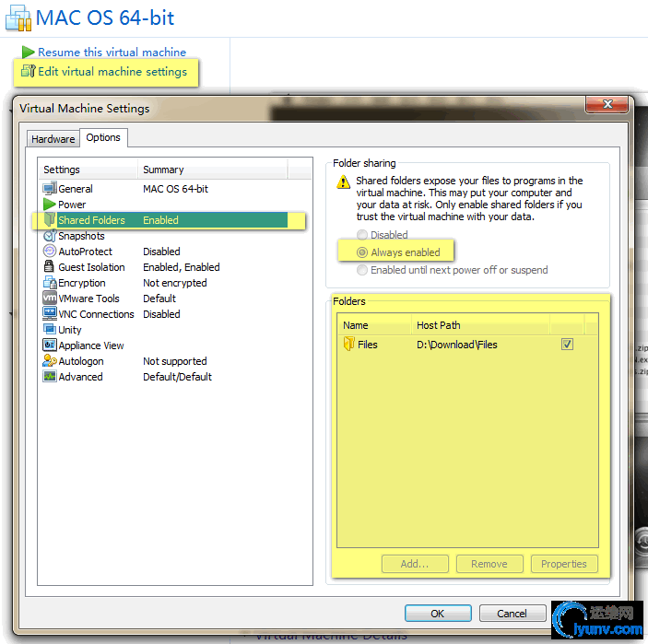Select the VNC Connections row label
Viewport: 648px width, 644px height.
pyautogui.click(x=96, y=314)
